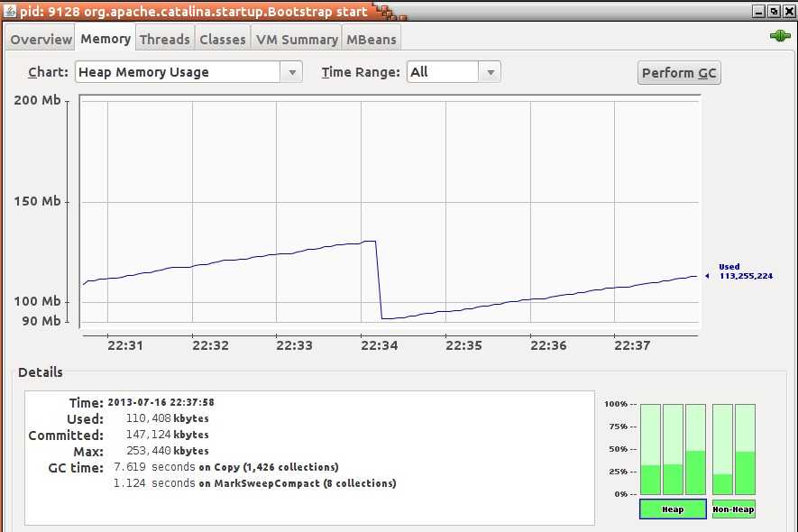Select the left Non-Heap memory pool bar
The image size is (798, 532).
[x=722, y=449]
